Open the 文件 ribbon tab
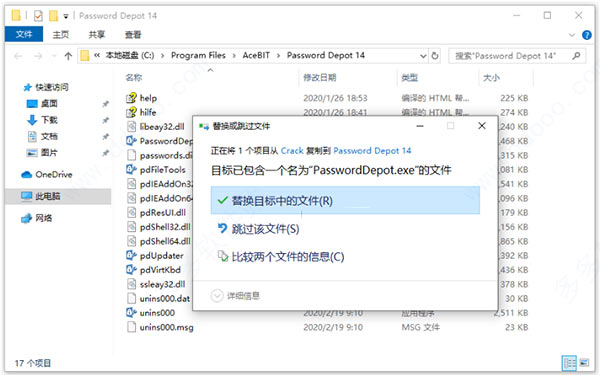 [x=24, y=34]
